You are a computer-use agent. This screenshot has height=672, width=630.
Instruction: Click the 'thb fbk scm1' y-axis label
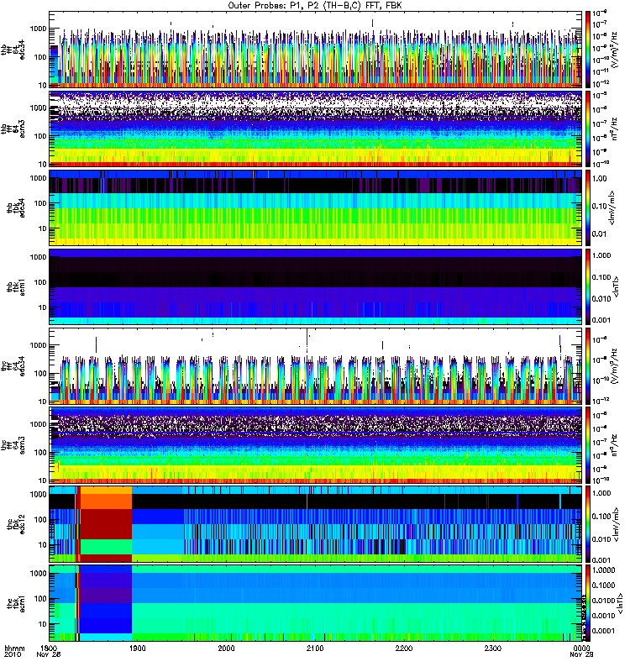click(14, 286)
